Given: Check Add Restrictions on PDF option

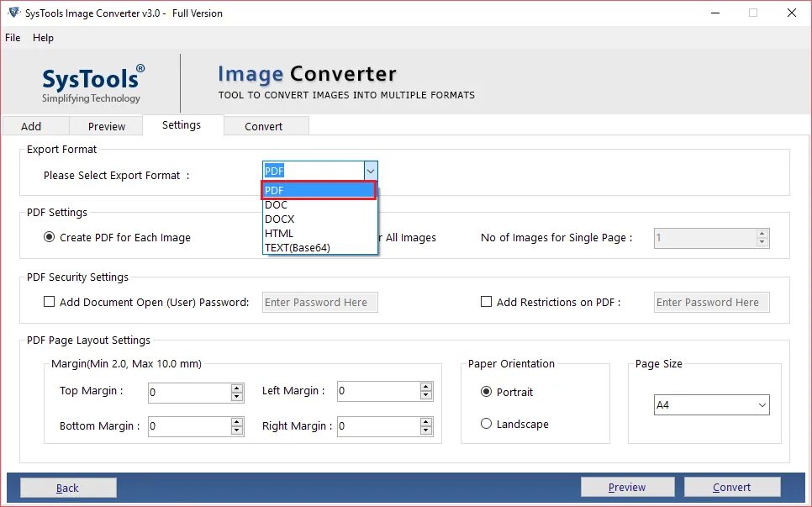Looking at the screenshot, I should (x=486, y=301).
